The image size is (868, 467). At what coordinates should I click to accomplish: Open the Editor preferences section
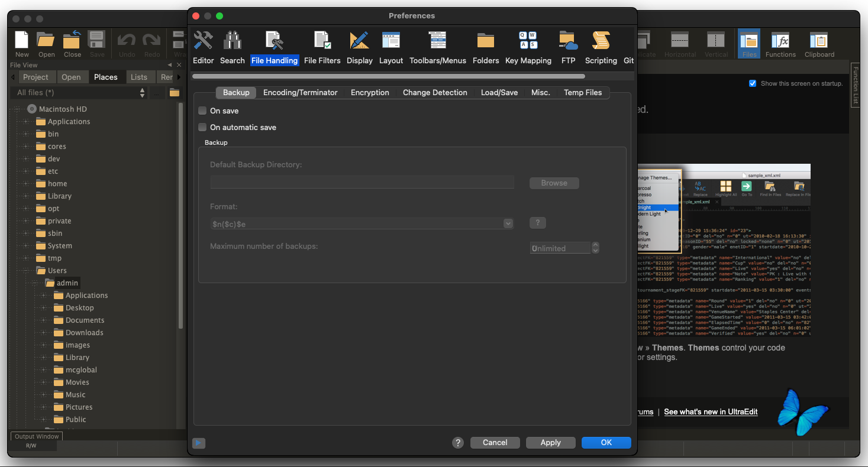203,47
